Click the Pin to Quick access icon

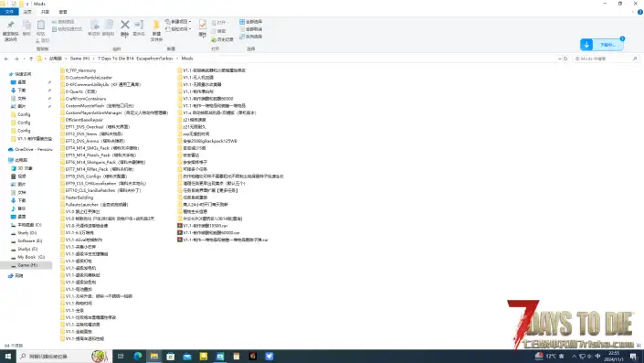coord(10,26)
